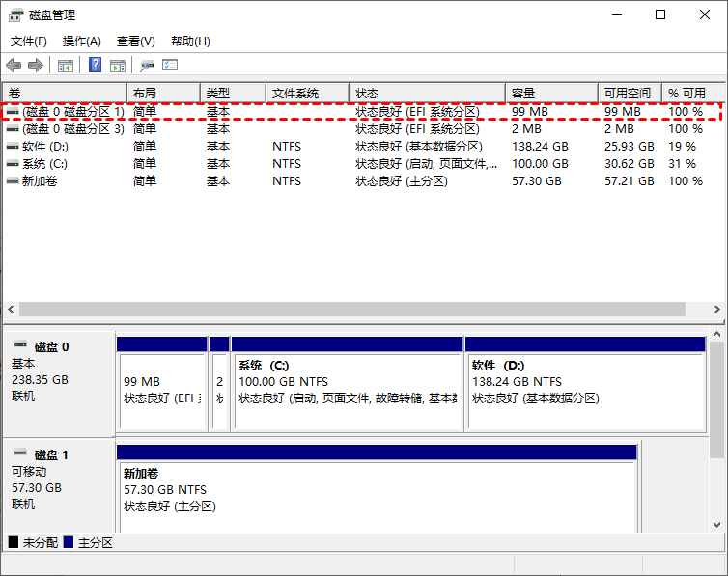Click the disk view vertical scrollbar thumb
The image size is (728, 576).
pos(716,399)
